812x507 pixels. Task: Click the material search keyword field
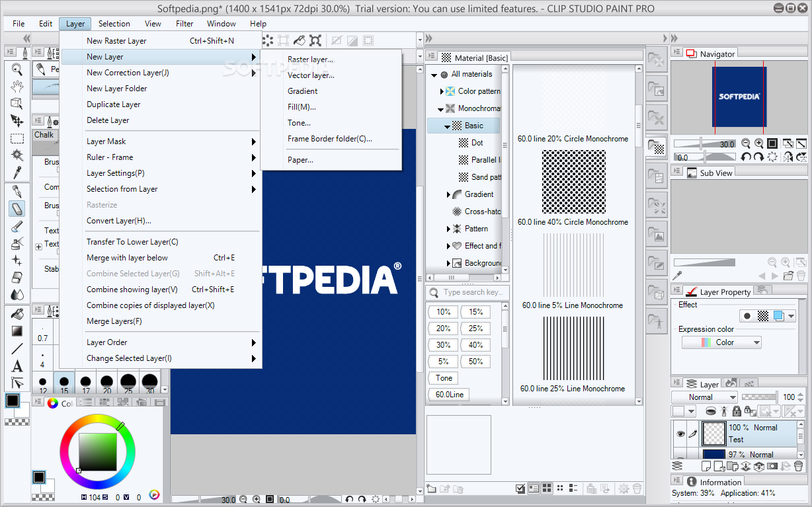pos(467,292)
